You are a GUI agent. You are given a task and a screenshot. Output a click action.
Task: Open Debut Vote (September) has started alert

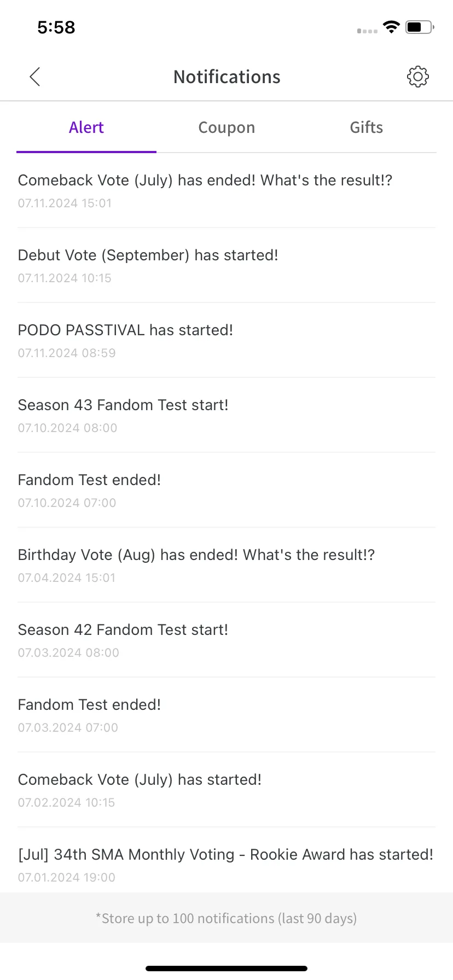pos(148,265)
